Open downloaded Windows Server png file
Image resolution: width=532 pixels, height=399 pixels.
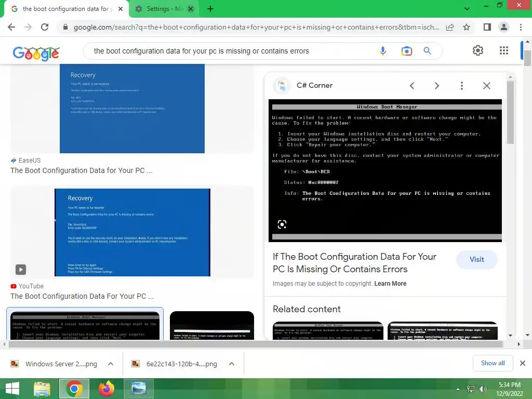(x=54, y=364)
